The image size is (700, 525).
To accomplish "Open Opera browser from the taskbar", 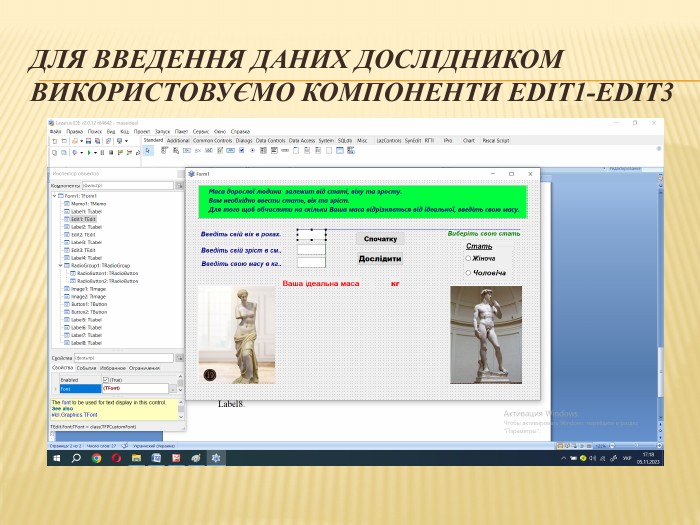I will click(x=117, y=458).
